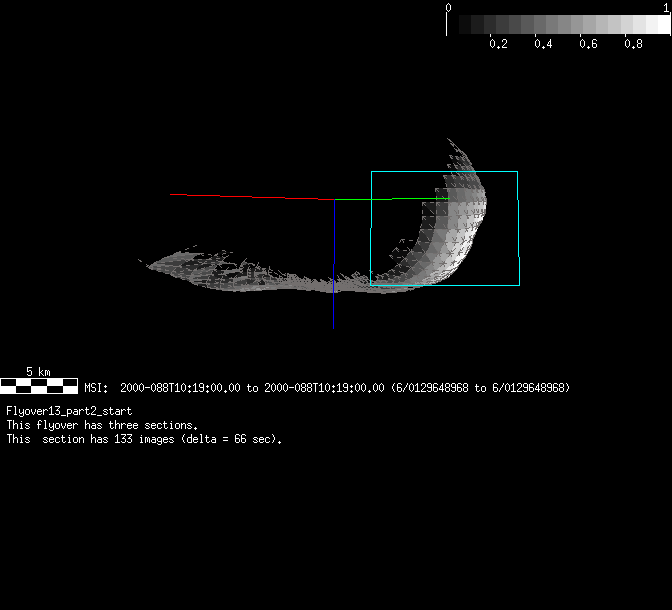Select the top edge of the white footprint rectangle
Image resolution: width=672 pixels, height=610 pixels.
(444, 172)
